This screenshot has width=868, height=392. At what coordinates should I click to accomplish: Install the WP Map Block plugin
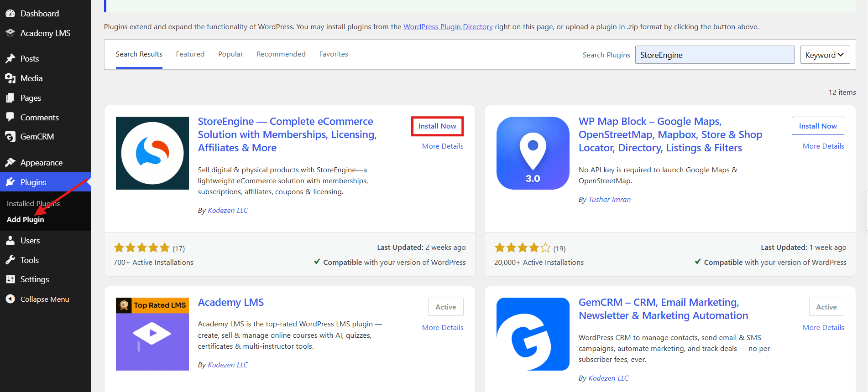[818, 126]
